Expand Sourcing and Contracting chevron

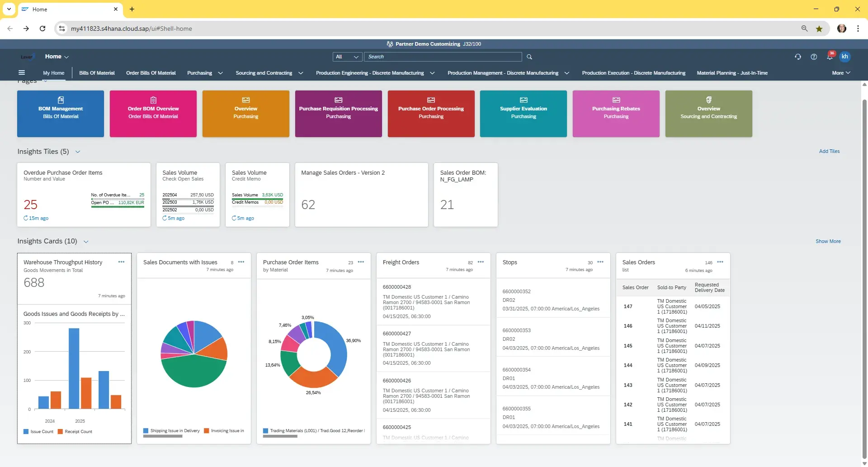301,73
